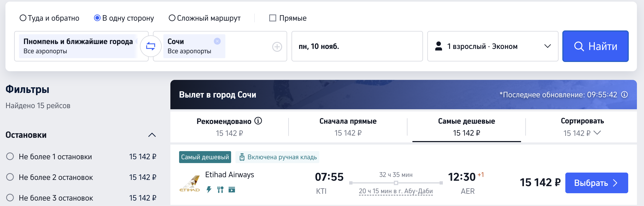Image resolution: width=644 pixels, height=206 pixels.
Task: Click the info icon beside last update time
Action: pos(624,95)
